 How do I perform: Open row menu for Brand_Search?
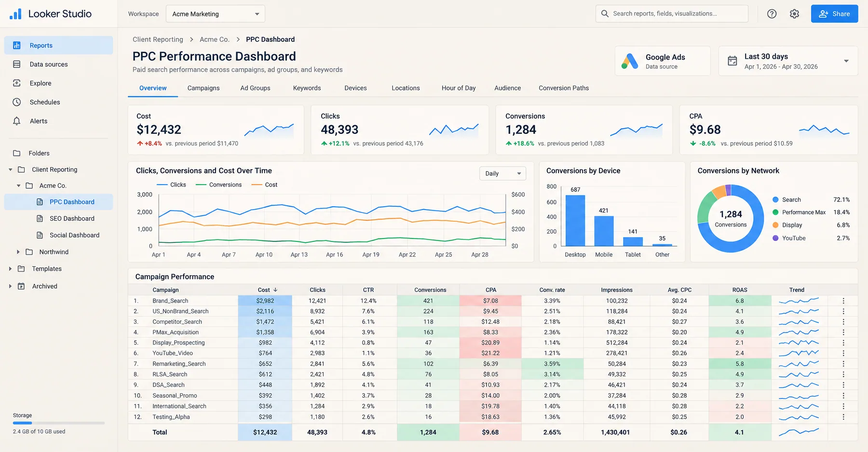pyautogui.click(x=843, y=301)
